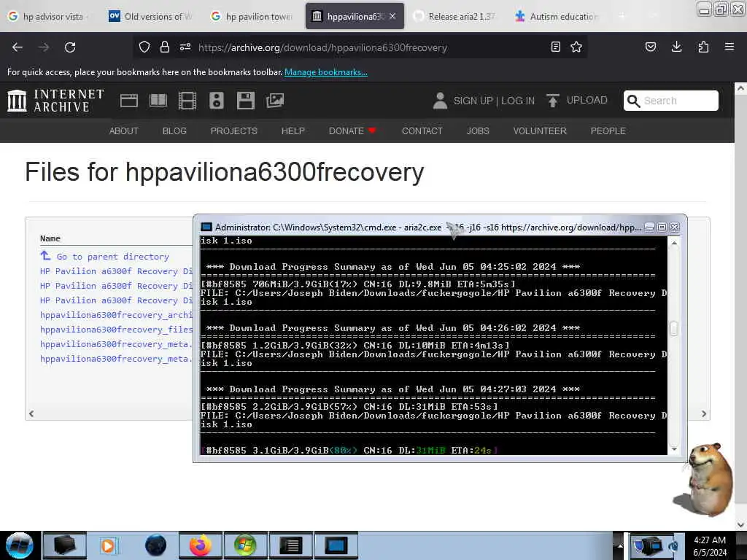Switch to the 'Release aria2 1.37' tab
The width and height of the screenshot is (747, 560).
pos(454,16)
